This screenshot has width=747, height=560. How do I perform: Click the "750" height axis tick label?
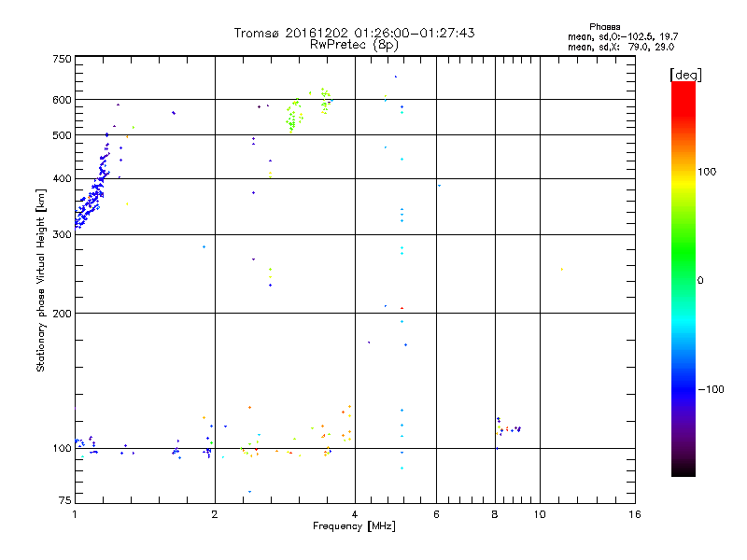click(62, 59)
